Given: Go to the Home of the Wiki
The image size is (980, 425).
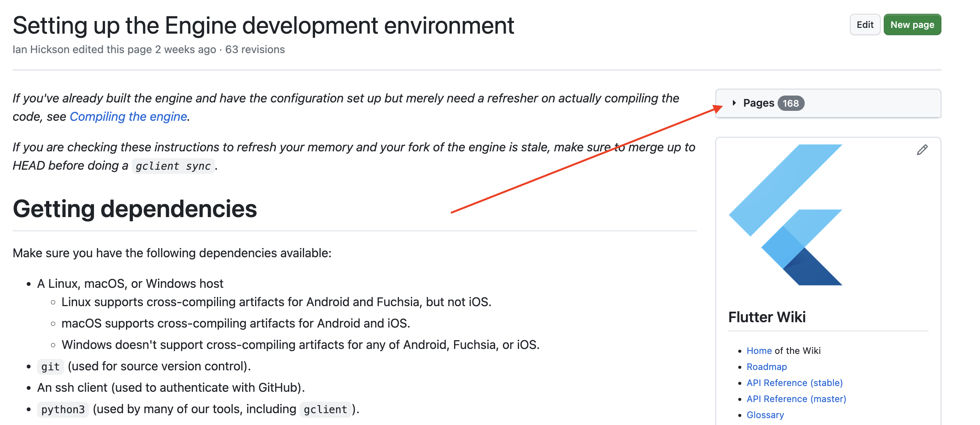Looking at the screenshot, I should (x=759, y=350).
